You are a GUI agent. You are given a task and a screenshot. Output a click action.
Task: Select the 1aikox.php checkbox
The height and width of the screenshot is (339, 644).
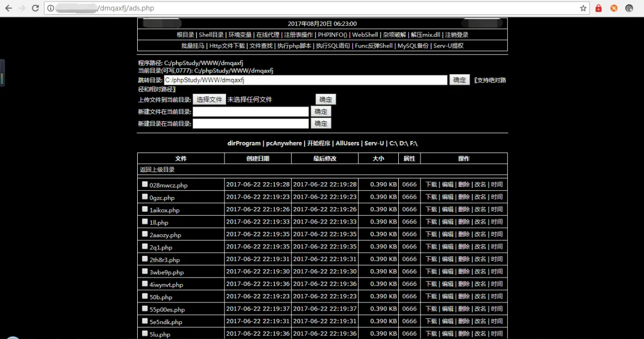click(x=145, y=209)
